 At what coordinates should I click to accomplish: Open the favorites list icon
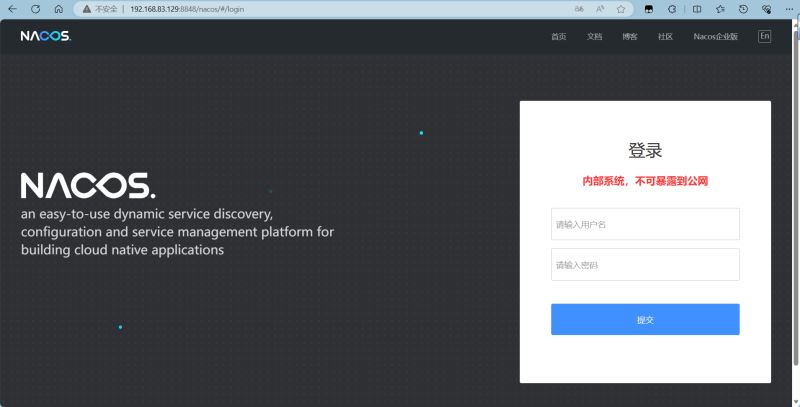(720, 9)
